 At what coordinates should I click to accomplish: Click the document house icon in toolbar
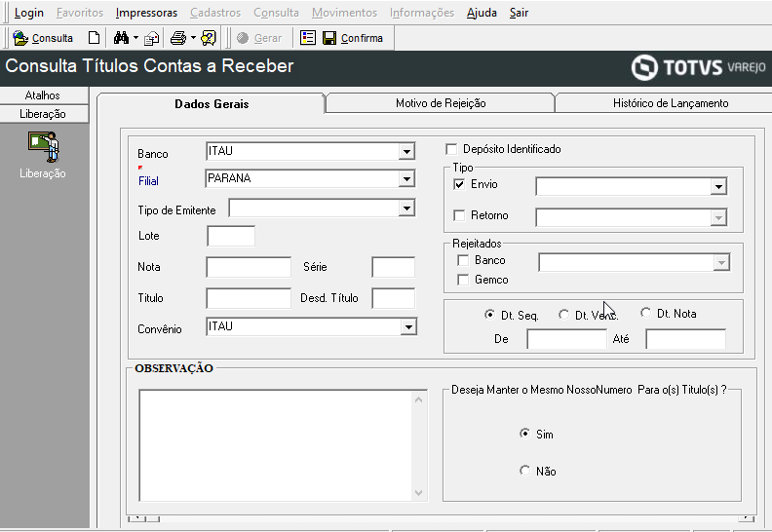pos(151,38)
